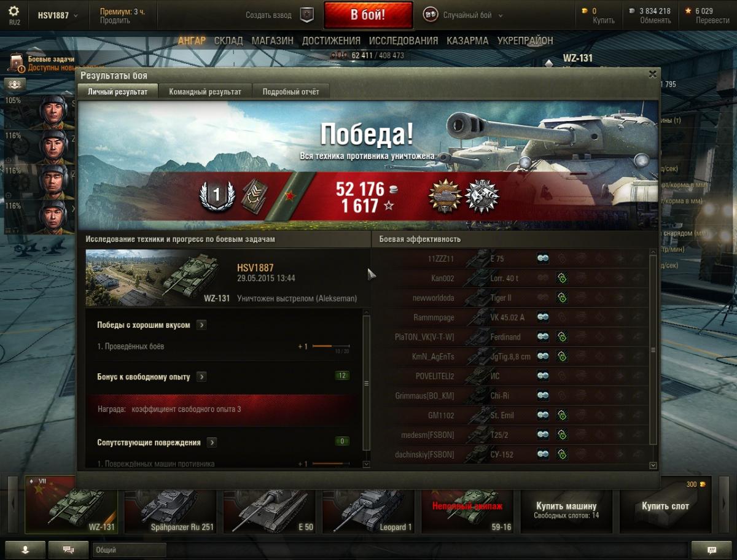
Task: Expand Победы с хорошим вкусом mission
Action: point(201,325)
